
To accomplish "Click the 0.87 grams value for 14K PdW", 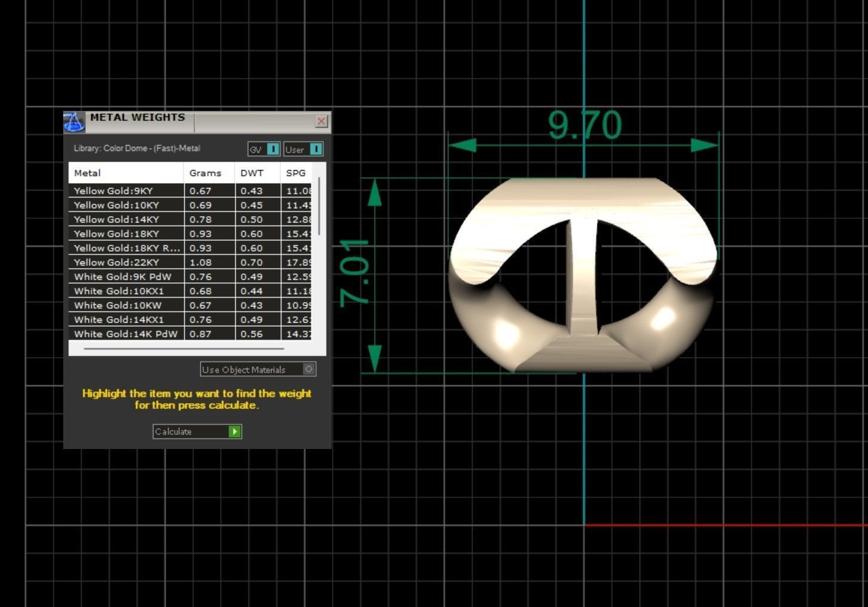I will pos(200,334).
